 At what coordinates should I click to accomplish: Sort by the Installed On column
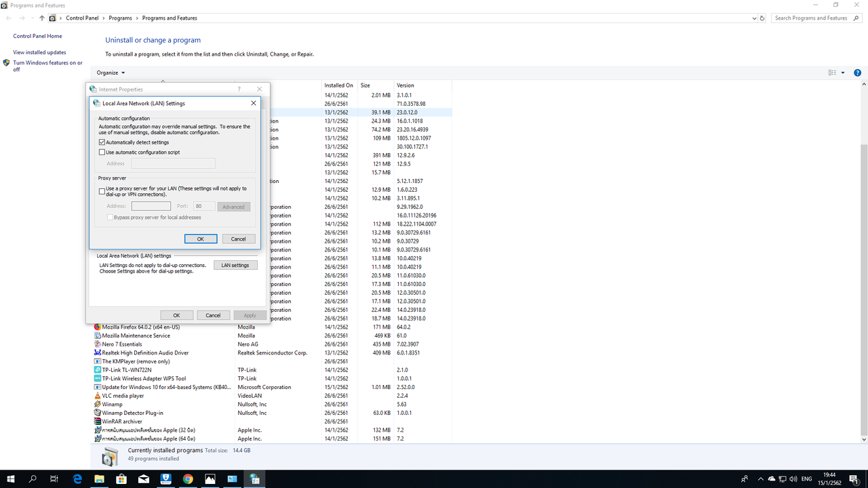click(339, 85)
